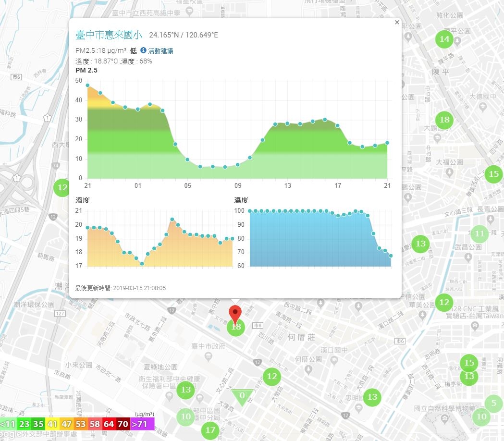
Task: Close the station info popup
Action: click(397, 22)
